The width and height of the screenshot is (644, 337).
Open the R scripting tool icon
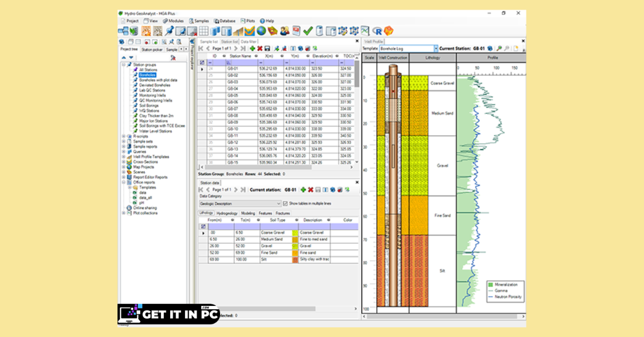click(x=377, y=31)
